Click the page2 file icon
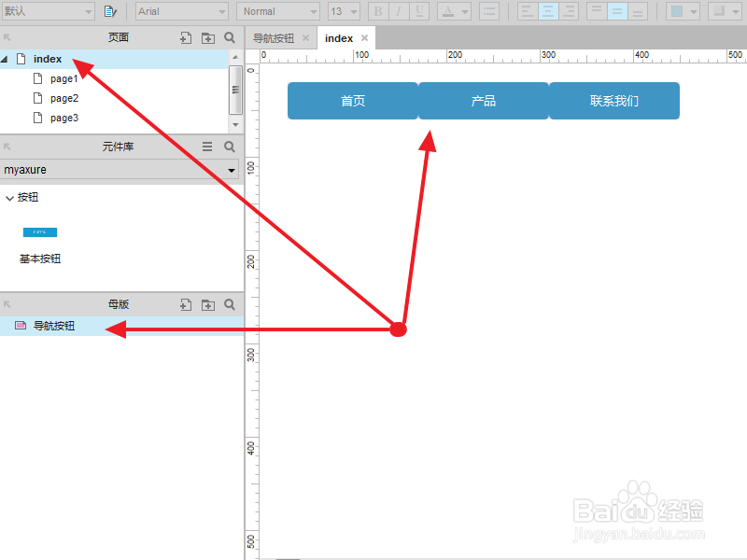747x560 pixels. pos(37,98)
